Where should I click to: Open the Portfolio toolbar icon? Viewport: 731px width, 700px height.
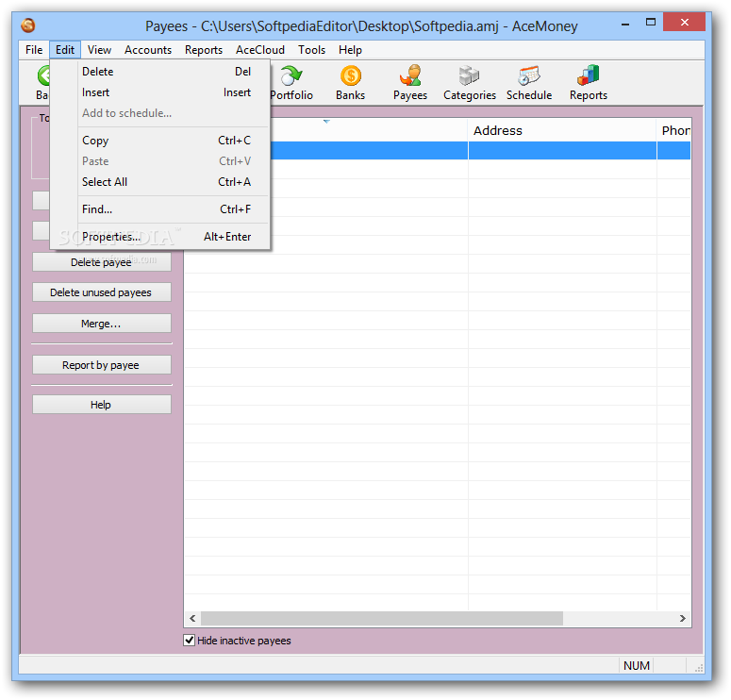click(291, 83)
